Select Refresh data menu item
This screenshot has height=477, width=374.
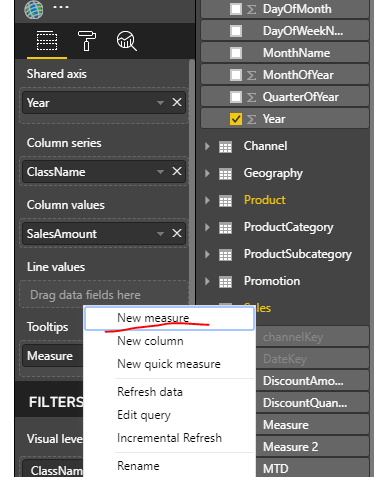click(x=169, y=392)
